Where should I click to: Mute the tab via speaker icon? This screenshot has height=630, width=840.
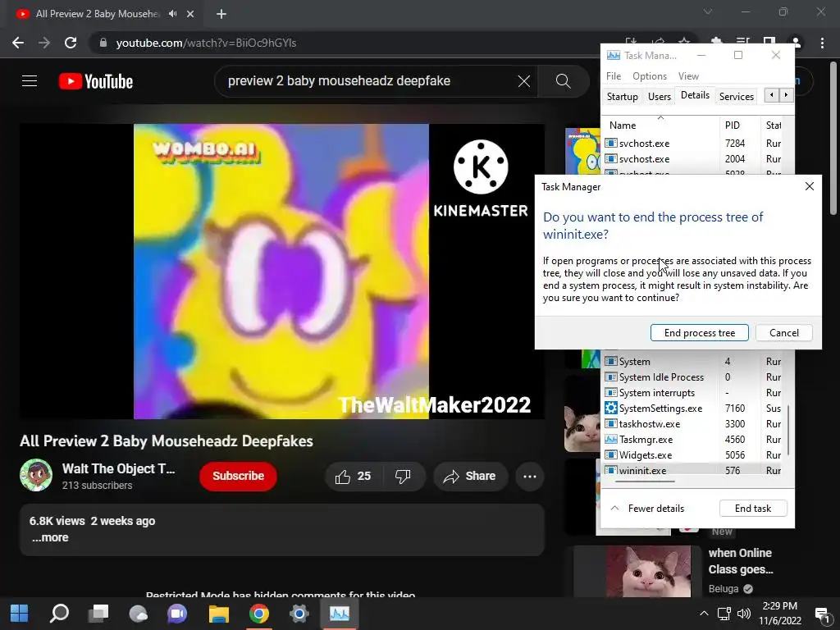point(172,14)
